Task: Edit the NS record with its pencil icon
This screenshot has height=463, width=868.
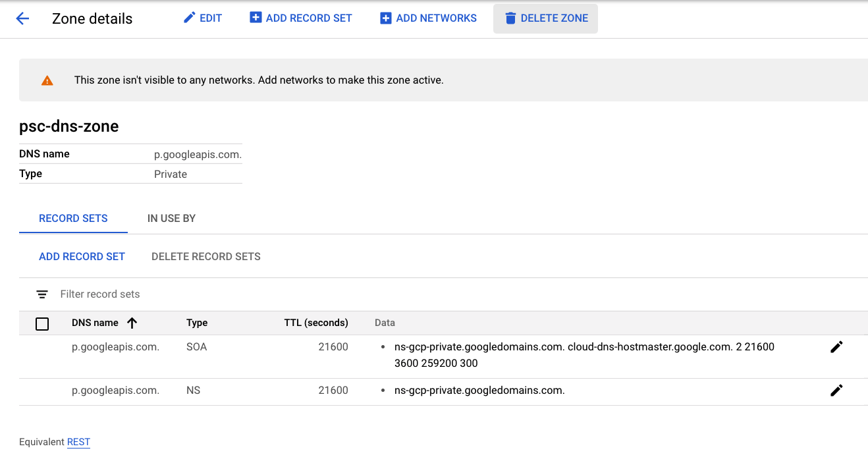Action: 836,391
